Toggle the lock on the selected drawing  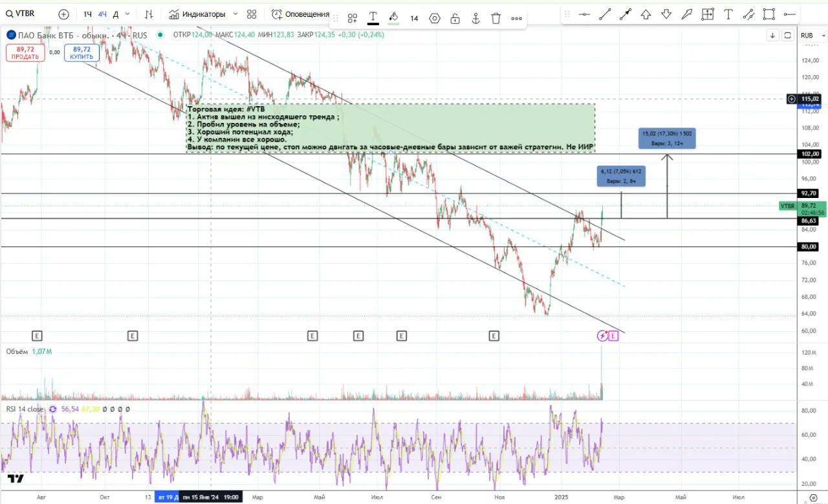click(x=455, y=18)
